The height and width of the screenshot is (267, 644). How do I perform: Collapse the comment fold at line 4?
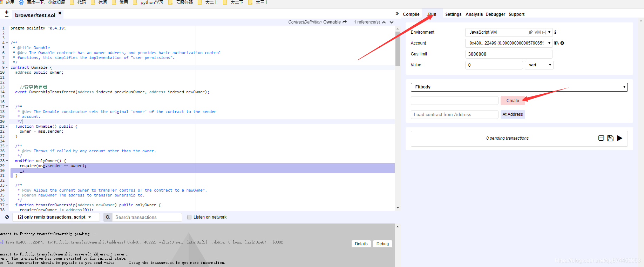7,43
